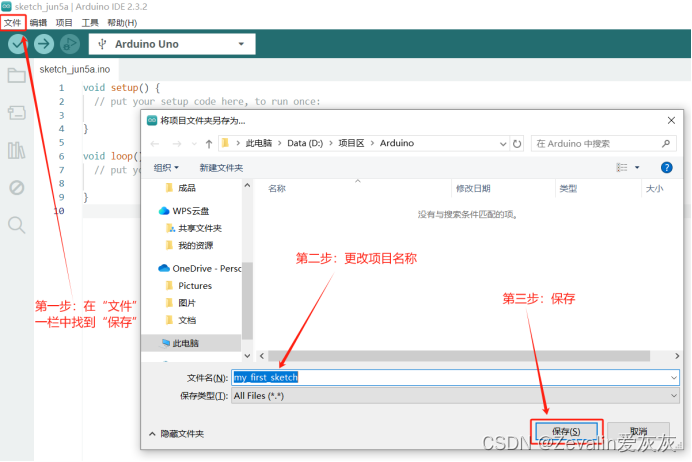The height and width of the screenshot is (462, 692).
Task: Click the dialog Forward navigation arrow
Action: tap(177, 144)
